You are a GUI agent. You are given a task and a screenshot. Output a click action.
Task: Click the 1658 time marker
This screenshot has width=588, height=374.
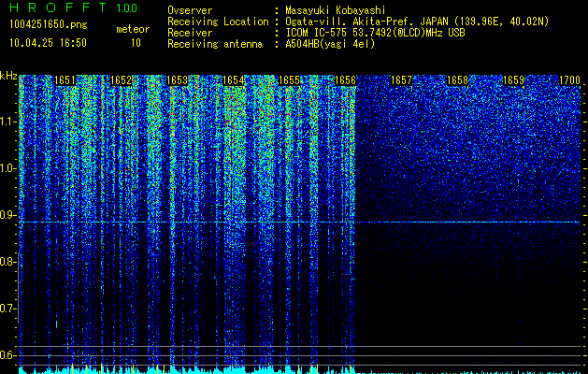[457, 80]
